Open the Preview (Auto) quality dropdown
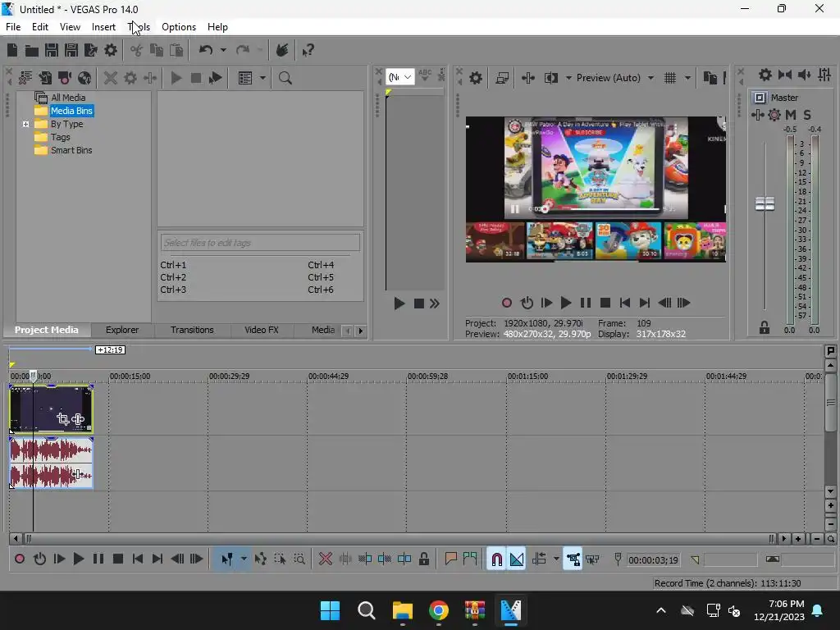The width and height of the screenshot is (840, 630). coord(615,78)
